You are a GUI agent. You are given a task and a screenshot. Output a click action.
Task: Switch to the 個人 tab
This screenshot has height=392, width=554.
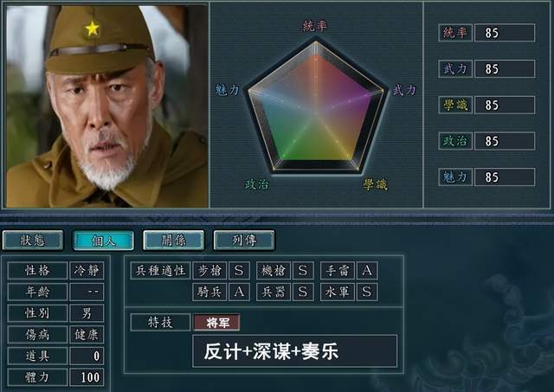pyautogui.click(x=103, y=241)
